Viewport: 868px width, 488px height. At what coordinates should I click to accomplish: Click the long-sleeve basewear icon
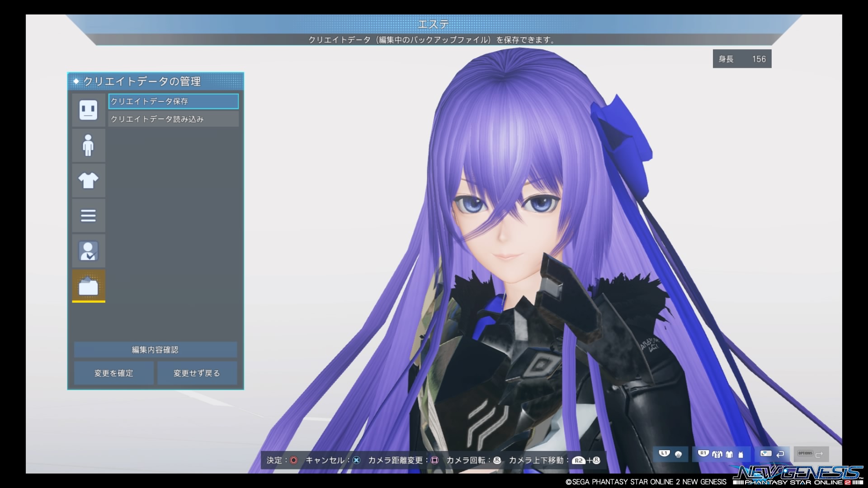pos(729,455)
